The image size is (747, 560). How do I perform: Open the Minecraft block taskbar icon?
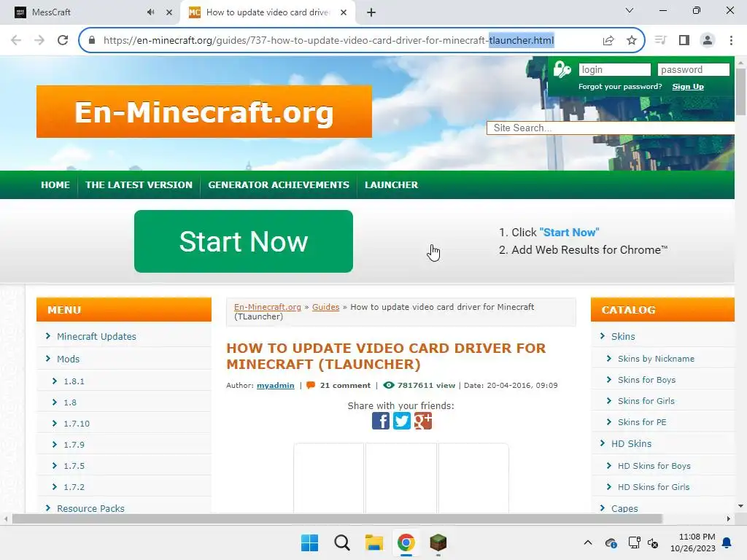coord(438,542)
